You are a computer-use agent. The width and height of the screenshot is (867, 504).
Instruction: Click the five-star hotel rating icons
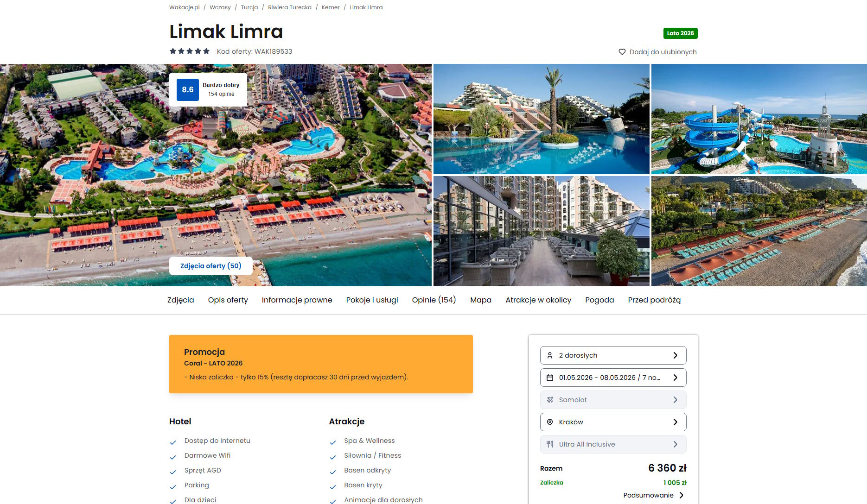coord(190,51)
